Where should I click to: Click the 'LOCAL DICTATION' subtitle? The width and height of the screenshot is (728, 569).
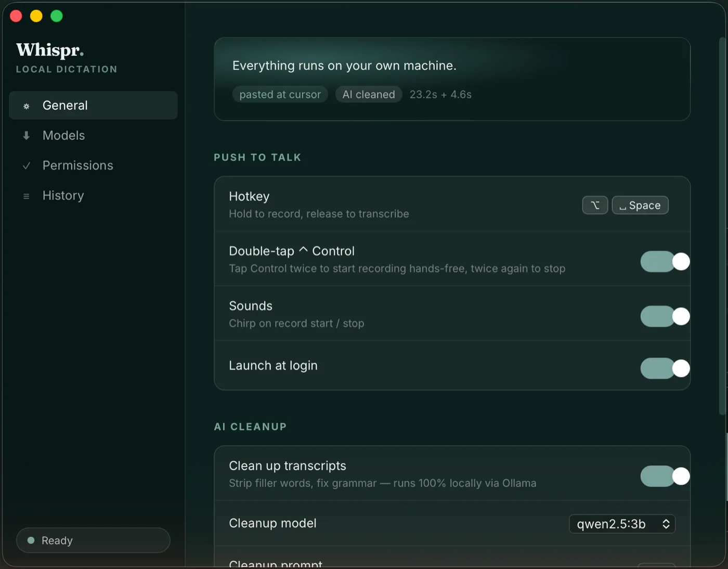click(x=67, y=69)
